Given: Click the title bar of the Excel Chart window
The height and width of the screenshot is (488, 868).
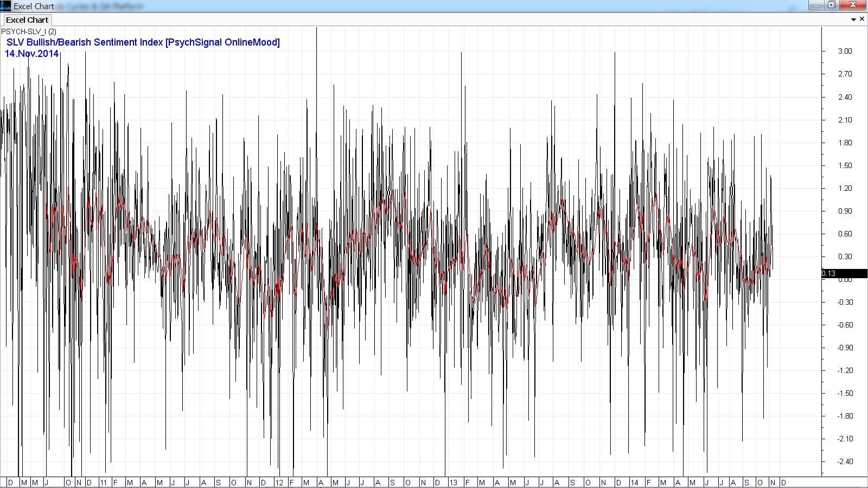Looking at the screenshot, I should pos(380,6).
